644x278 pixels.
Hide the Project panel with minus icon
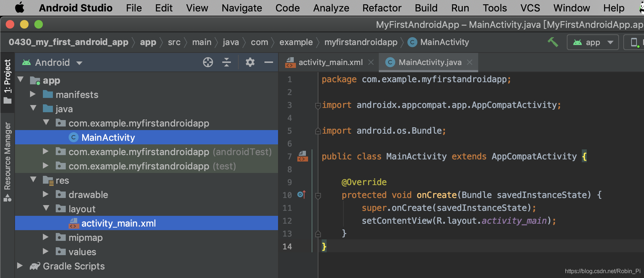tap(269, 62)
